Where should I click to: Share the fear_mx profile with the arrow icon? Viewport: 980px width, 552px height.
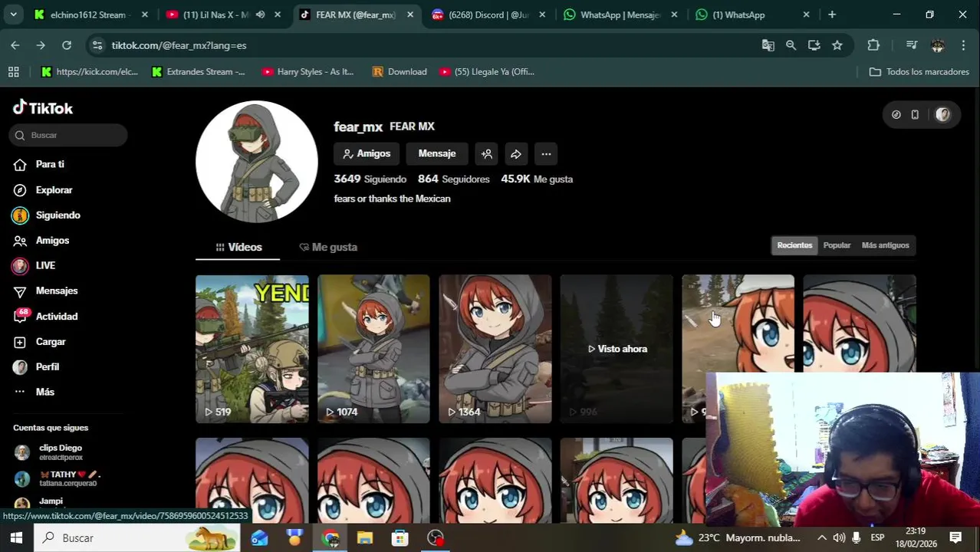(516, 154)
